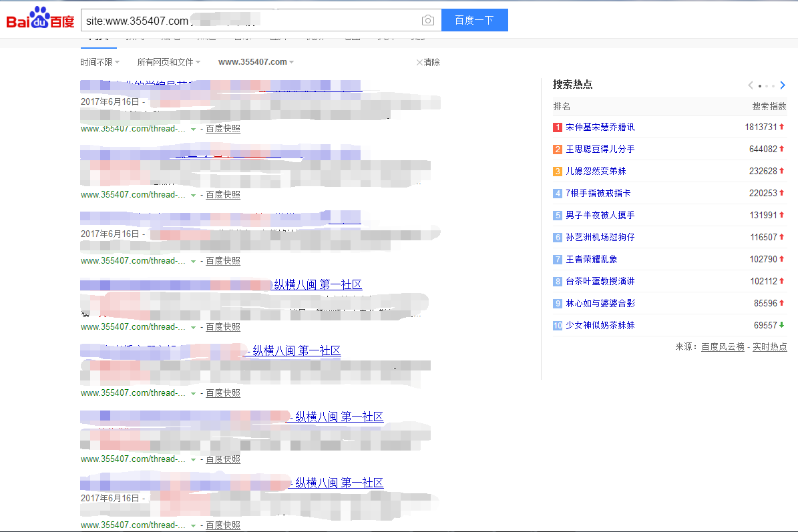Open image search via the camera icon
Screen dimensions: 798x532
click(427, 20)
